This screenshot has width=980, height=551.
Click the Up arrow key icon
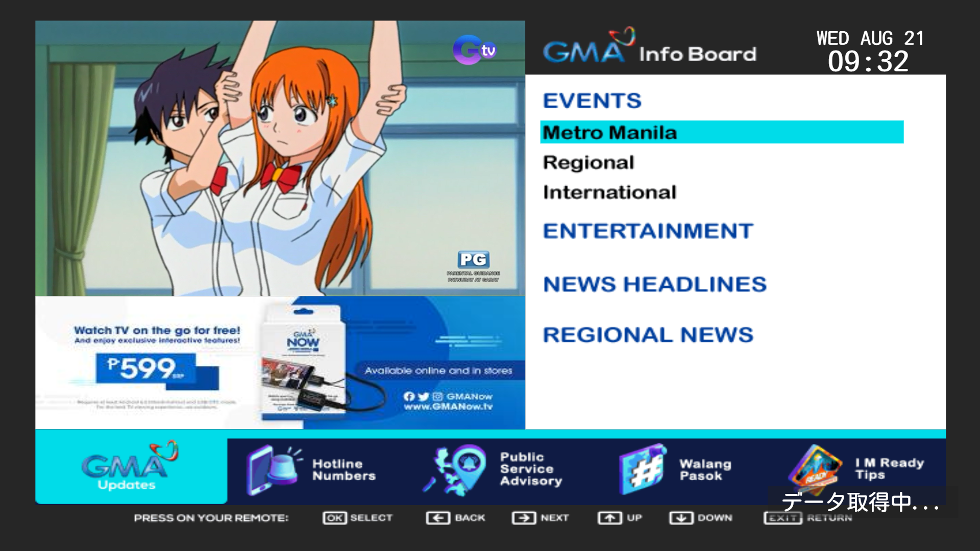[x=609, y=518]
